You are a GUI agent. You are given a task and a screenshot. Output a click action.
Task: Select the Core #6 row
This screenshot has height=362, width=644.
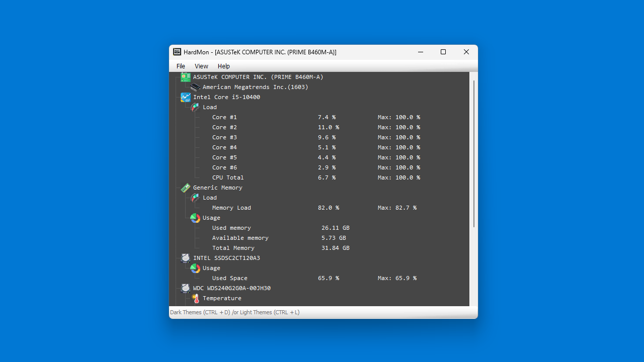point(316,167)
